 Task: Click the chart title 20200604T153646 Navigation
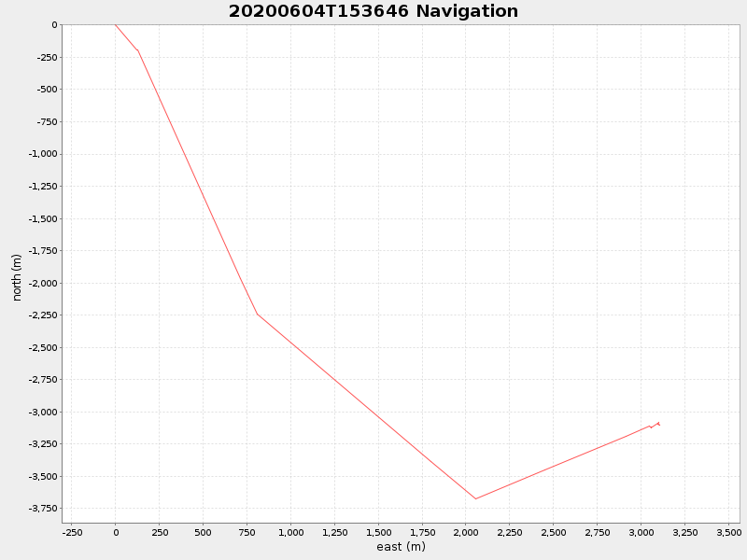[x=373, y=11]
